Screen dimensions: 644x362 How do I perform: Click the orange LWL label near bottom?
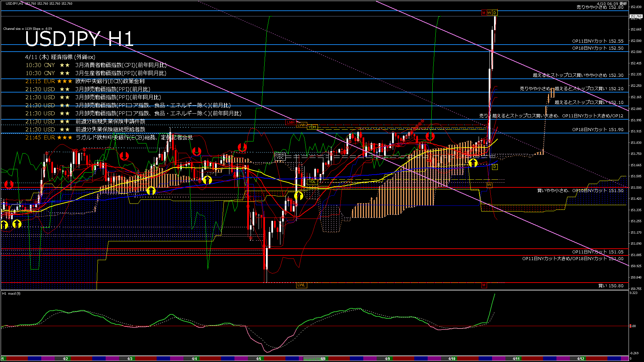(x=301, y=285)
